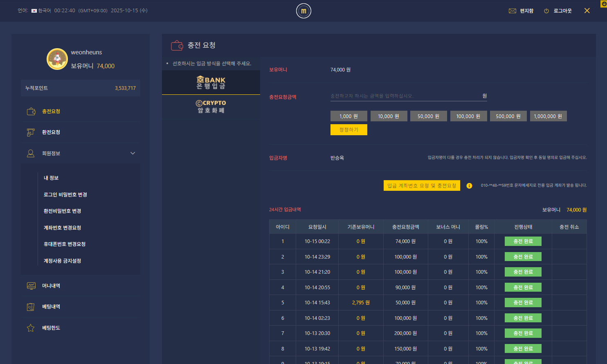
Task: Click the center M logo icon
Action: [303, 11]
